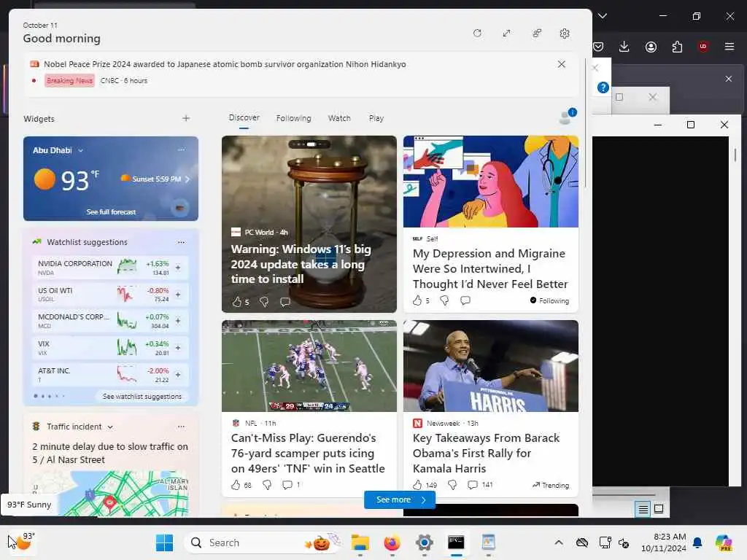This screenshot has height=560, width=747.
Task: Click See watchlist suggestions button
Action: click(142, 396)
